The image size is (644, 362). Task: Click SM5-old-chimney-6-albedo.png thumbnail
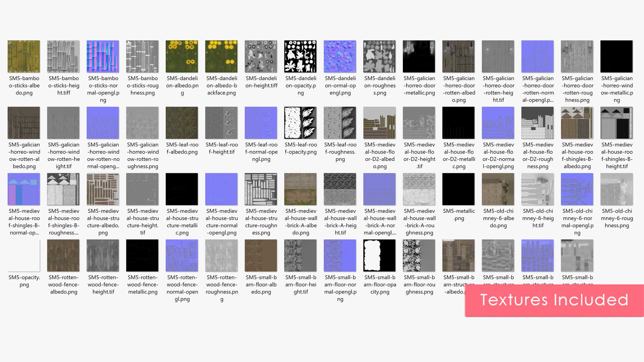(498, 189)
